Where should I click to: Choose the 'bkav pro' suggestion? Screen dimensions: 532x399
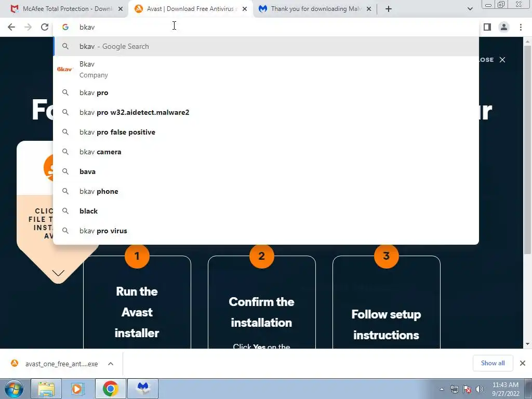coord(266,92)
